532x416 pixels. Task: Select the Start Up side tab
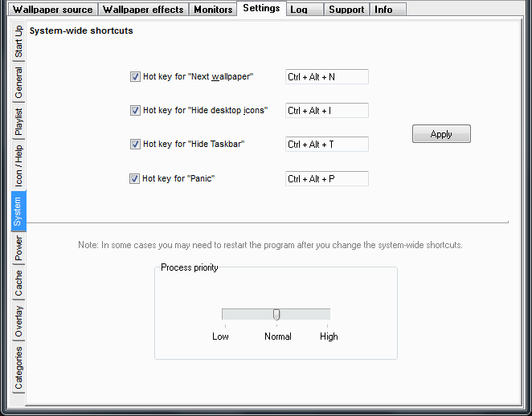[x=18, y=42]
